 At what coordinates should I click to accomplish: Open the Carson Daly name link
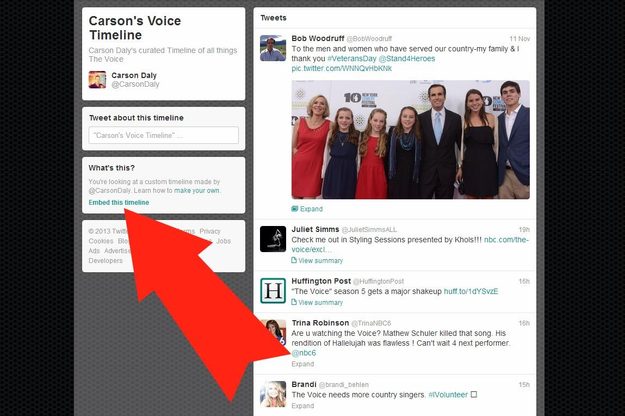134,75
